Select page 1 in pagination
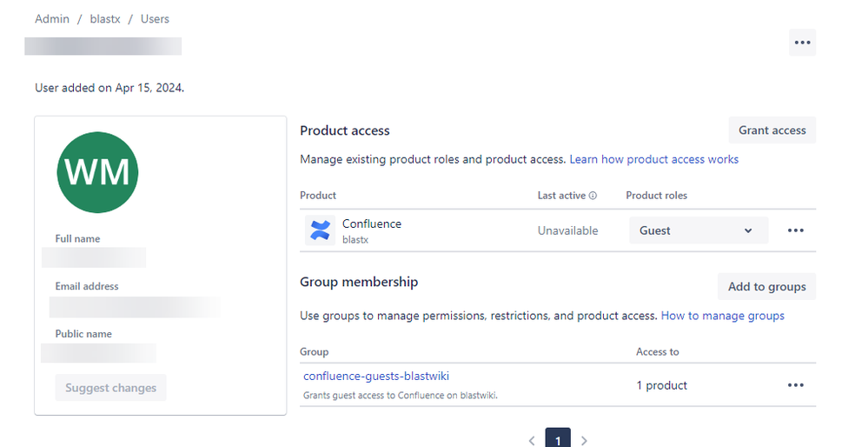Screen dimensions: 868x447 click(558, 439)
